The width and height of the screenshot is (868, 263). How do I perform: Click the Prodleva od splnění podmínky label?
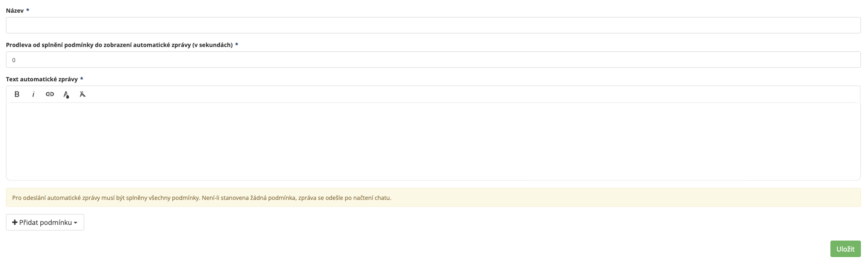tap(119, 45)
